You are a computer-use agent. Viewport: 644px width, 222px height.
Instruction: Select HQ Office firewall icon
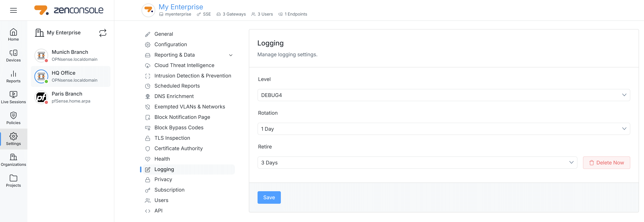tap(41, 77)
